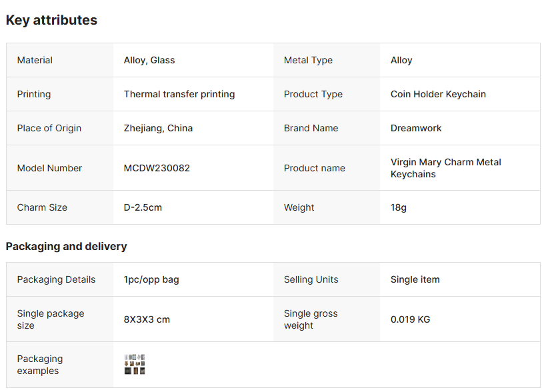Select the Thermal transfer printing value

179,94
